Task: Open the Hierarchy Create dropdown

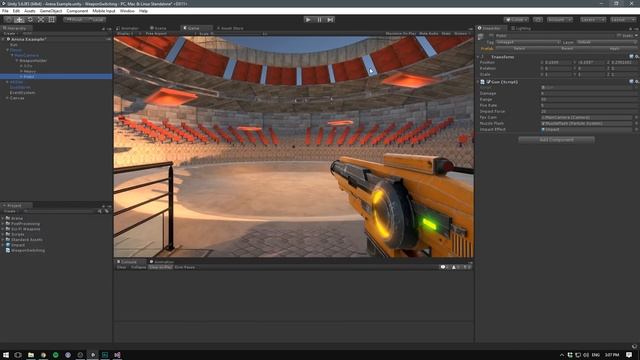Action: point(10,33)
